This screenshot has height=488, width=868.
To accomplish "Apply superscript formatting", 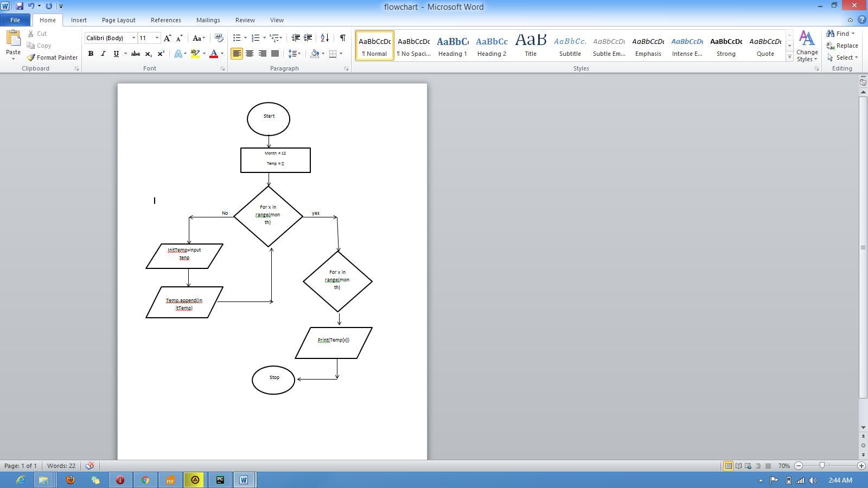I will point(161,54).
